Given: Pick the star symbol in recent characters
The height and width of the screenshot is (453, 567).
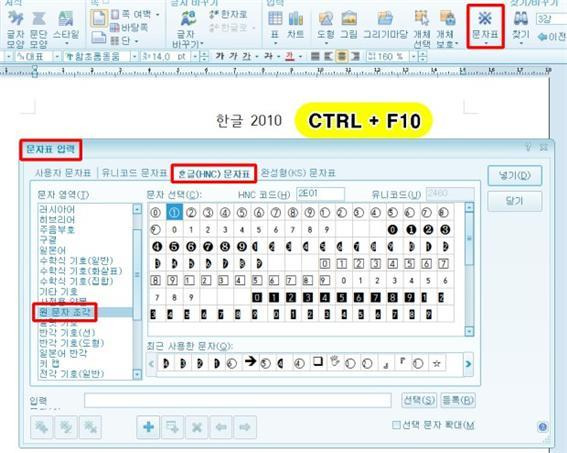Looking at the screenshot, I should [x=436, y=363].
